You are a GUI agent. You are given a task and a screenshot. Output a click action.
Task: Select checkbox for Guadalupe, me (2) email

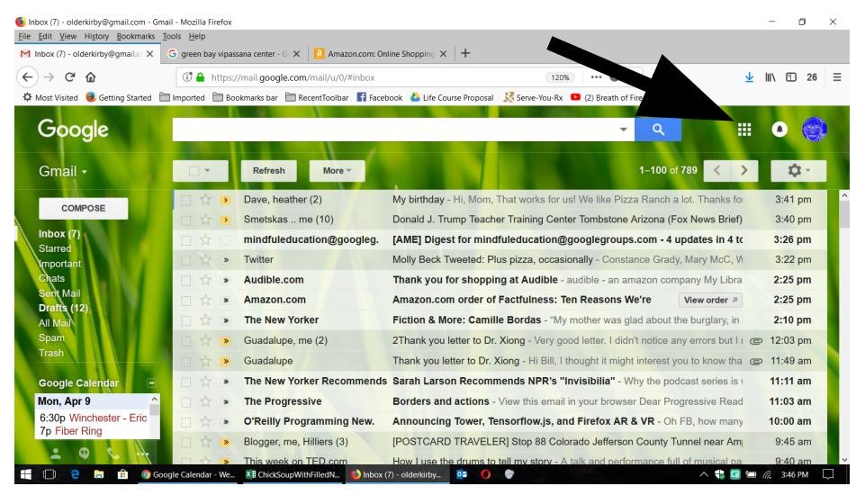(186, 341)
